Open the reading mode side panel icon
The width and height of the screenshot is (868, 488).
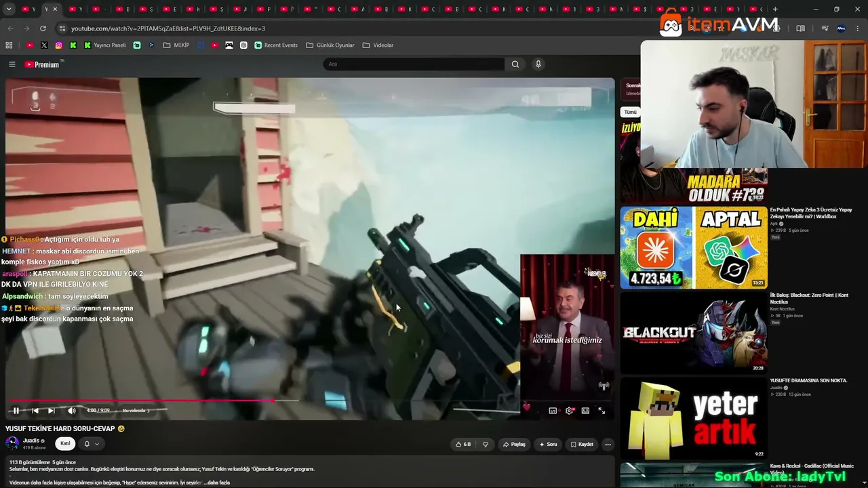tap(800, 28)
